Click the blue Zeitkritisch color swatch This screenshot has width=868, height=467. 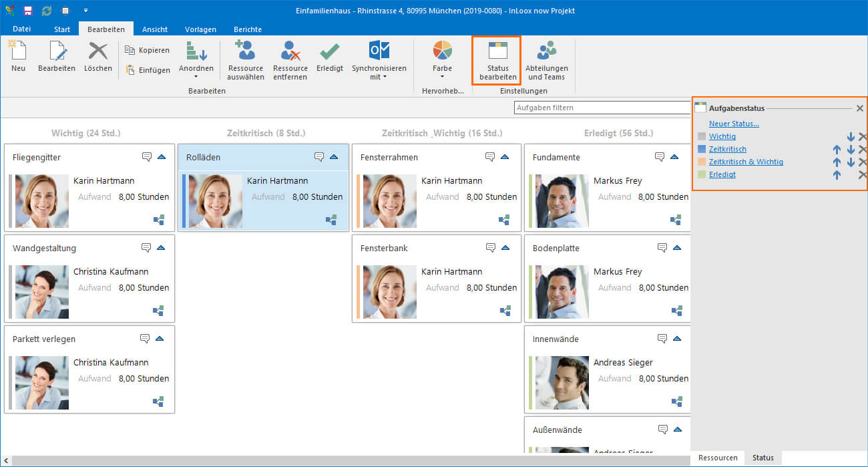[x=701, y=149]
